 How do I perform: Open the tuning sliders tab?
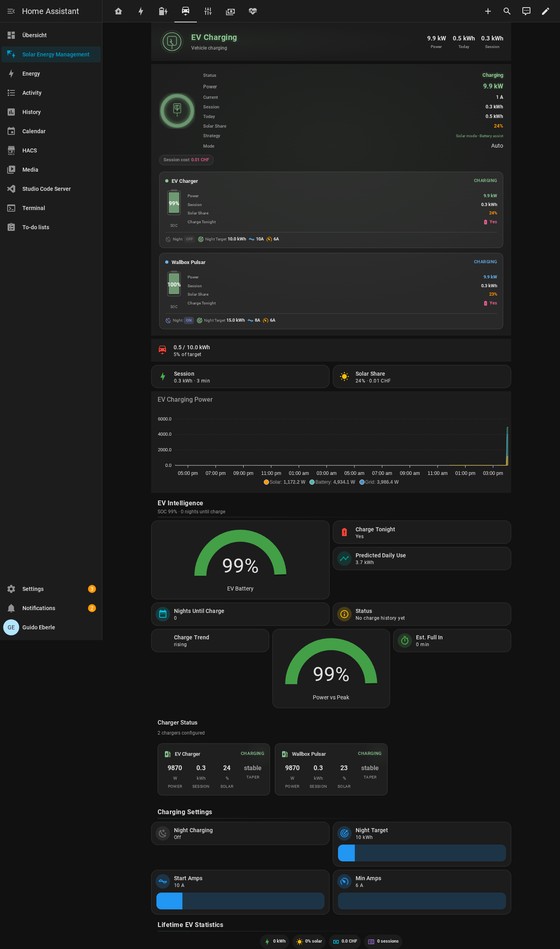[x=208, y=11]
